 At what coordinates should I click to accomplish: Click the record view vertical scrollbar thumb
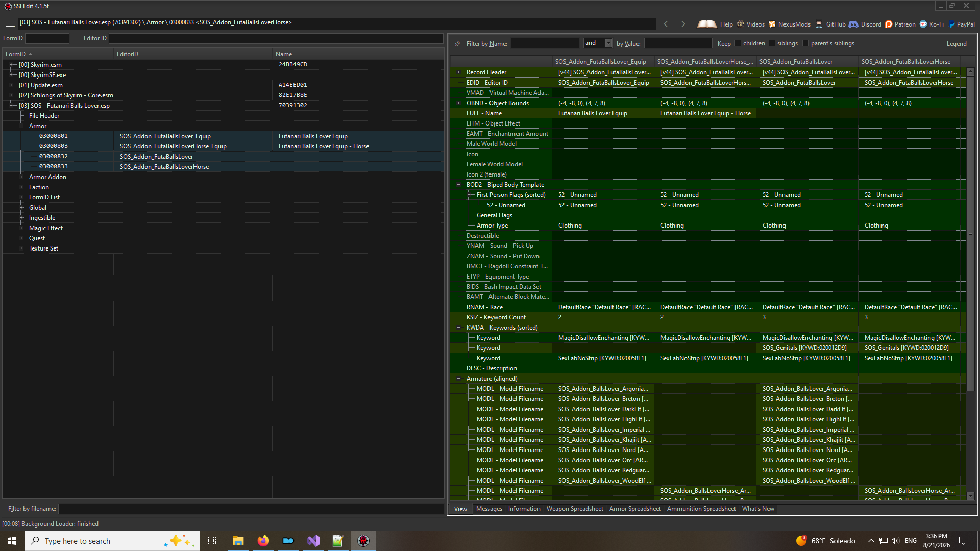point(971,233)
